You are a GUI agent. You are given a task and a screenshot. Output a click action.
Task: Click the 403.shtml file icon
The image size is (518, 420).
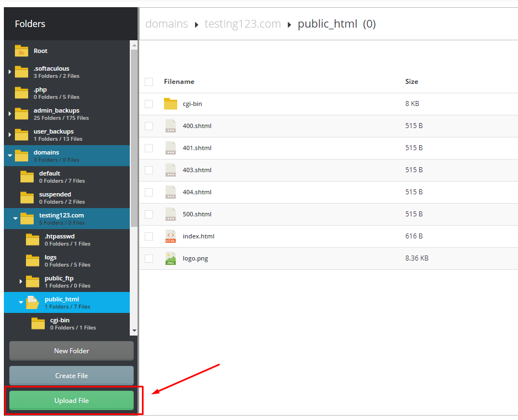click(171, 170)
